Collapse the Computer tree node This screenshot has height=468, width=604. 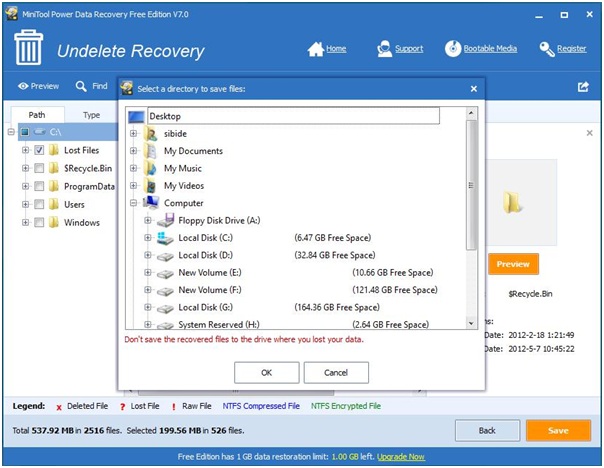click(134, 203)
